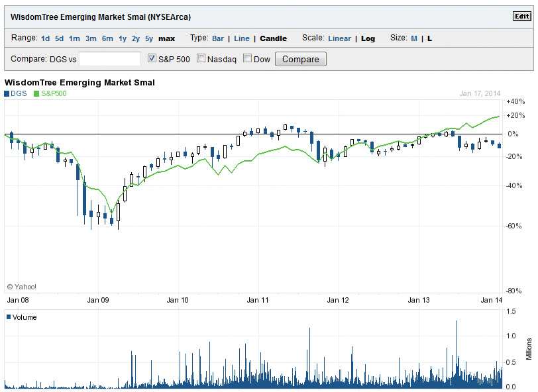Select the max range option
The width and height of the screenshot is (538, 392).
pos(167,39)
